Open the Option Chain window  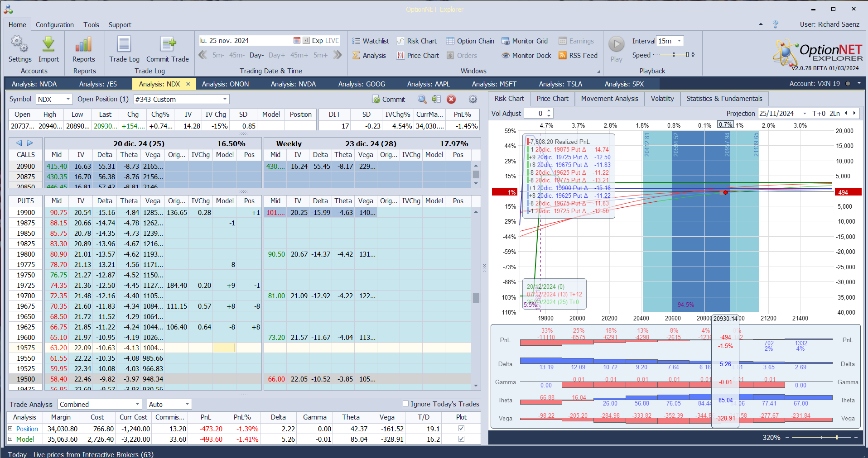470,41
